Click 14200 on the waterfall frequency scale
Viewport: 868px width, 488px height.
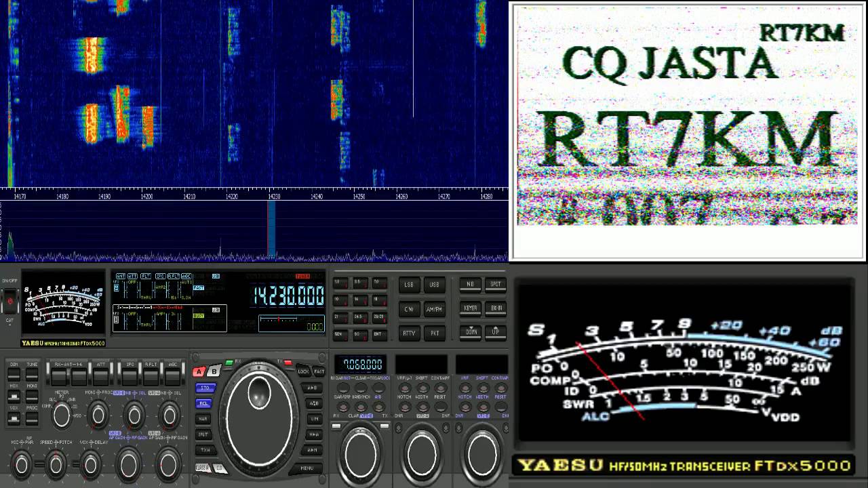pos(146,197)
